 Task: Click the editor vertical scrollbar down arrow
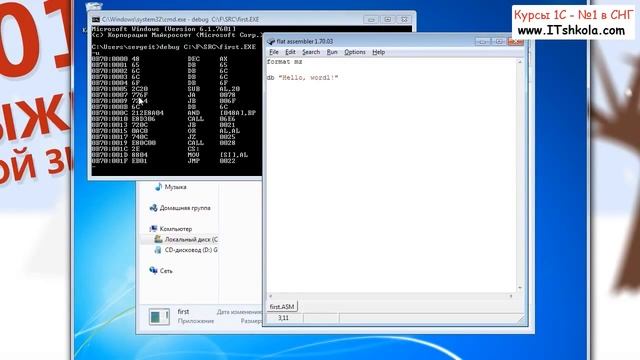point(520,288)
